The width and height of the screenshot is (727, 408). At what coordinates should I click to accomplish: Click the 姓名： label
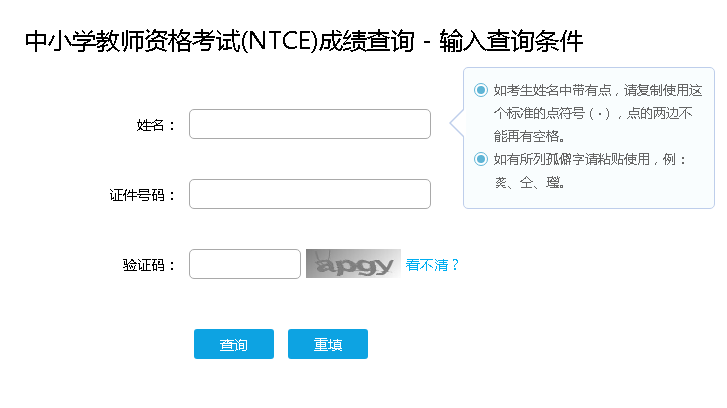tap(155, 125)
